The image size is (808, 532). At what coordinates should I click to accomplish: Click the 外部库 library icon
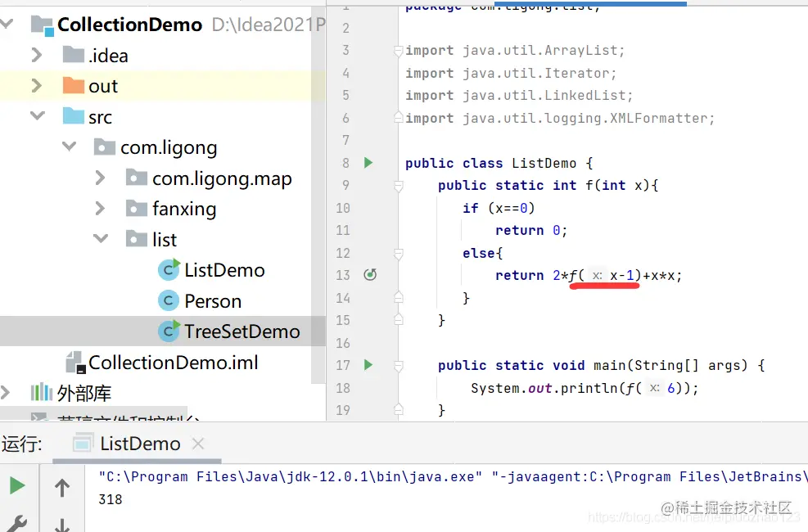(41, 392)
